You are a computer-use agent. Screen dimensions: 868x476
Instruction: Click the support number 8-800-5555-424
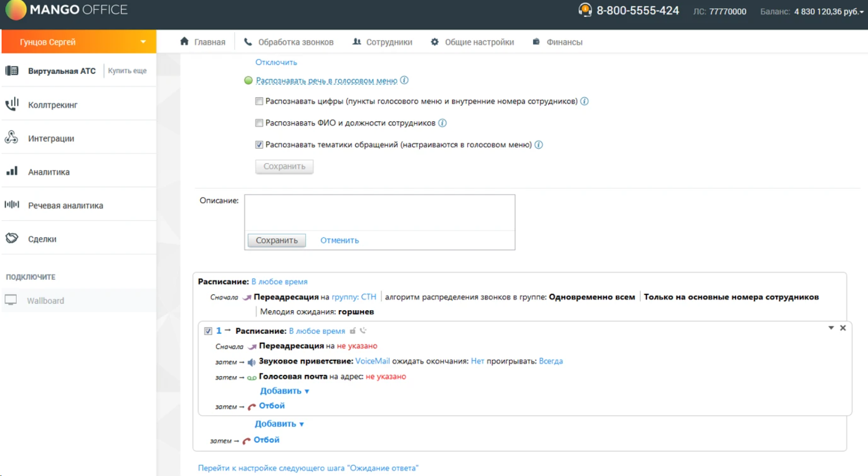(x=638, y=10)
